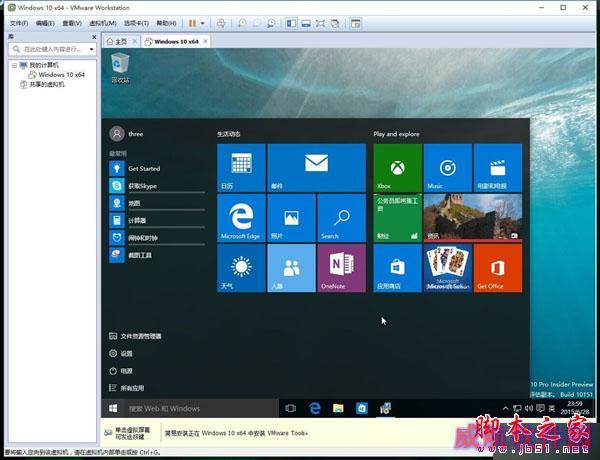
Task: Open the Microsoft Edge tile
Action: [241, 218]
